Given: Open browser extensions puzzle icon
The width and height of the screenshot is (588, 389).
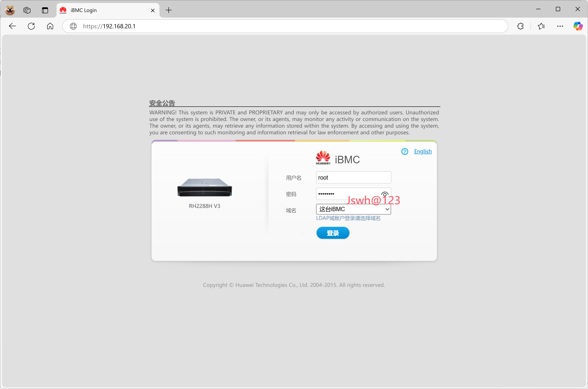Looking at the screenshot, I should coord(520,26).
